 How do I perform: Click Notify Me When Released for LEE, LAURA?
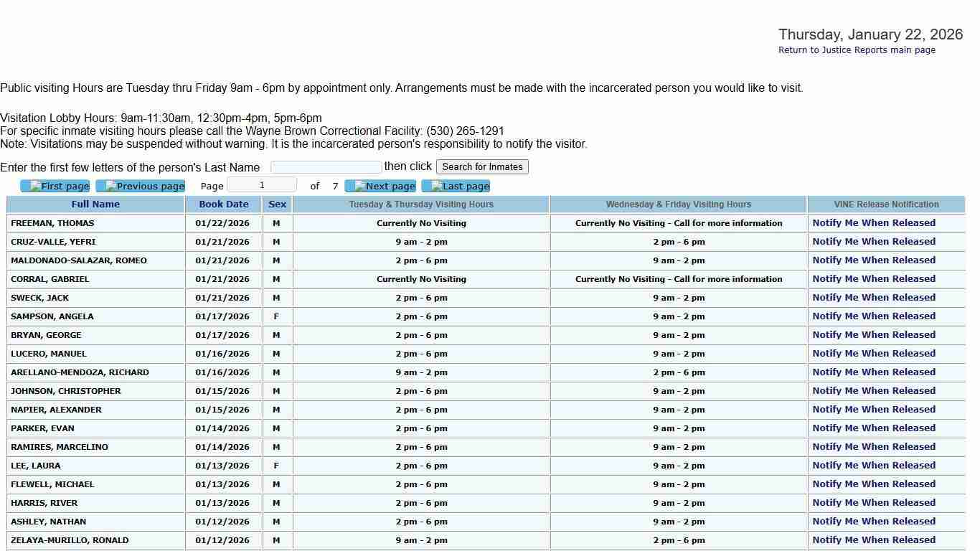[874, 466]
